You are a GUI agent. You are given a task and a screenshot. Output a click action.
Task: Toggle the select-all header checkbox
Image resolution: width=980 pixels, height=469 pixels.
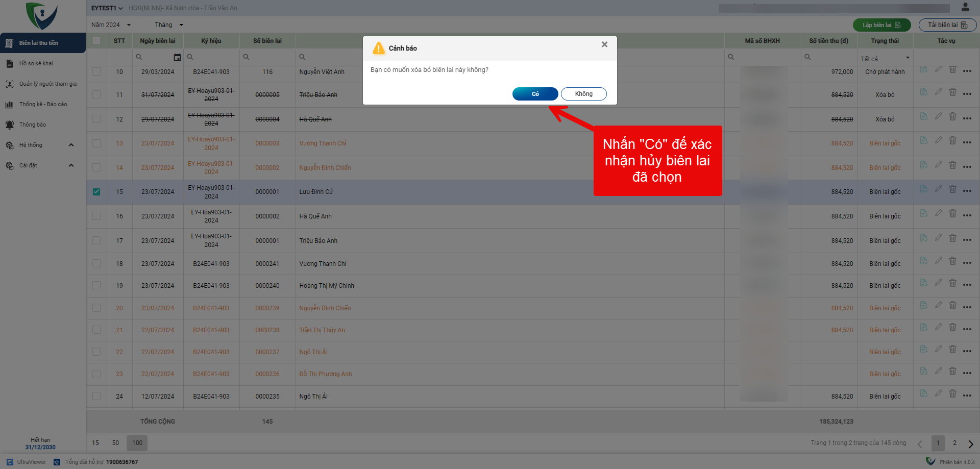pos(96,41)
